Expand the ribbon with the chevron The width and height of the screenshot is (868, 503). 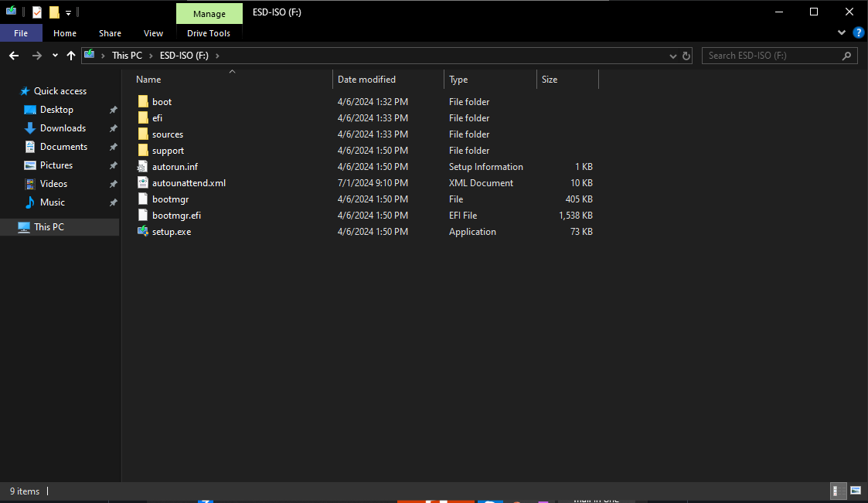coord(842,33)
